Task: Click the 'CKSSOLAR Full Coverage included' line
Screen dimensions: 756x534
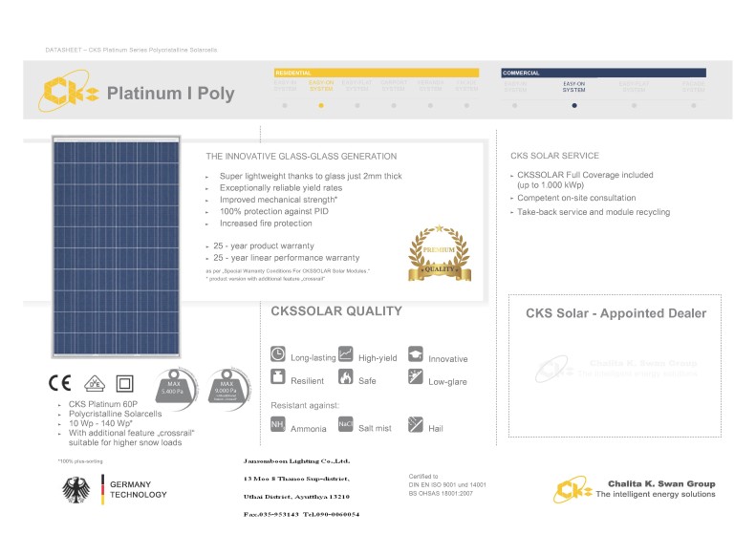Action: [585, 175]
